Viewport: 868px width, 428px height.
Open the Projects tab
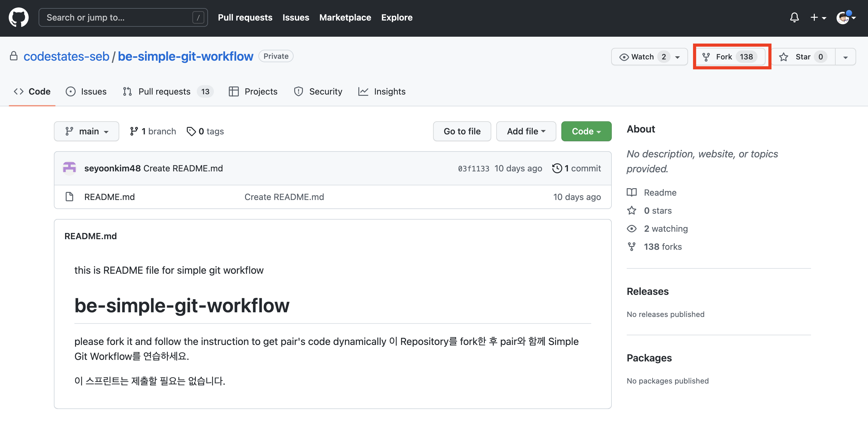pos(253,91)
